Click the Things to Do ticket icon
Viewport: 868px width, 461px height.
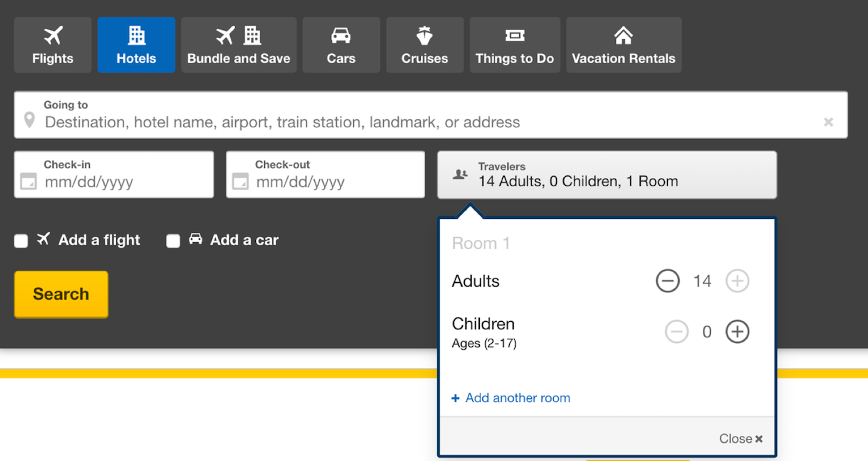pos(514,36)
